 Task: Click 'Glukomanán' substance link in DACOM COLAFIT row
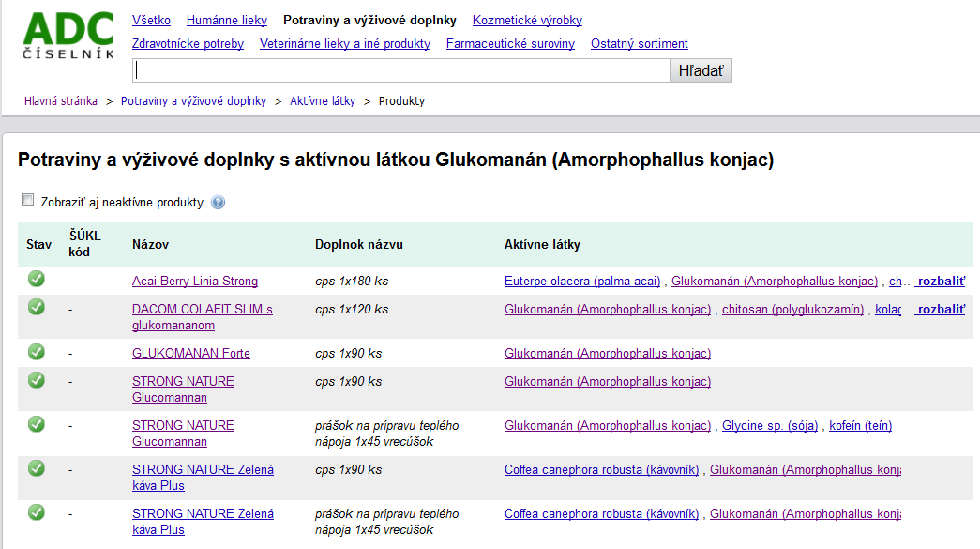(608, 310)
